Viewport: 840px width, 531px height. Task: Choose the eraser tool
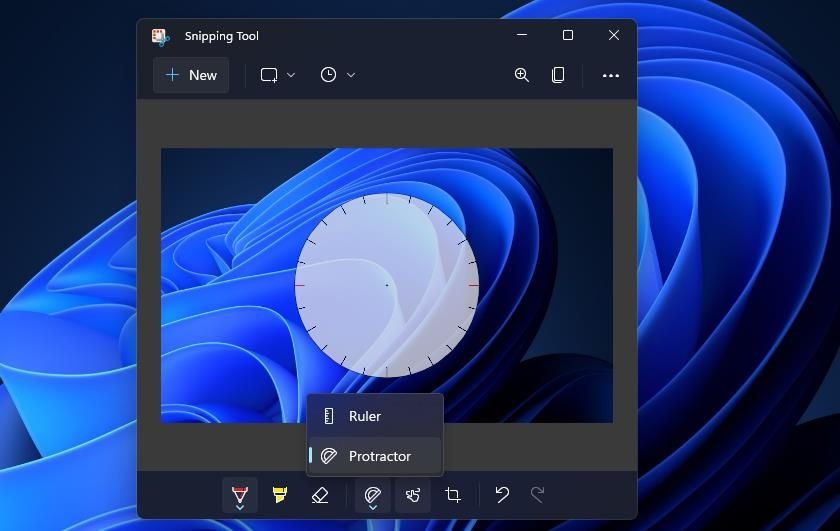[320, 495]
